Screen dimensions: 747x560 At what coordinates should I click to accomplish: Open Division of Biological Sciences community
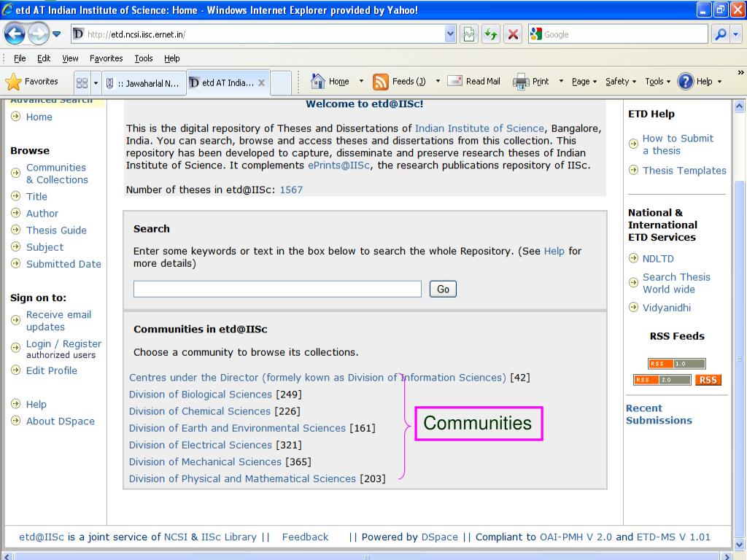pos(200,394)
